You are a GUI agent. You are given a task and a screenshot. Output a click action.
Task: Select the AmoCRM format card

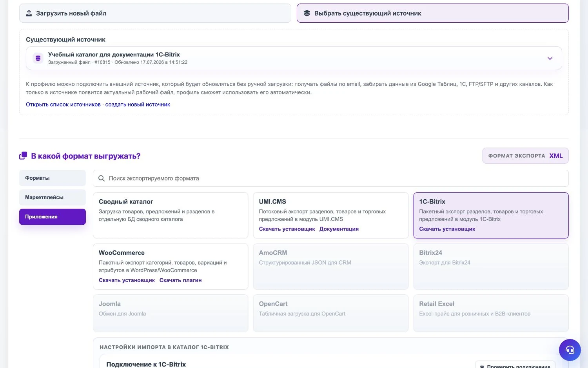coord(331,267)
